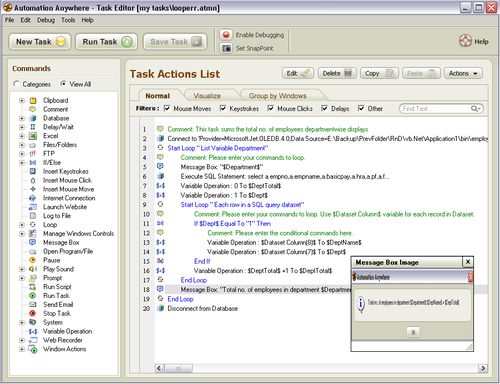
Task: Select the Send Email icon
Action: [x=33, y=304]
